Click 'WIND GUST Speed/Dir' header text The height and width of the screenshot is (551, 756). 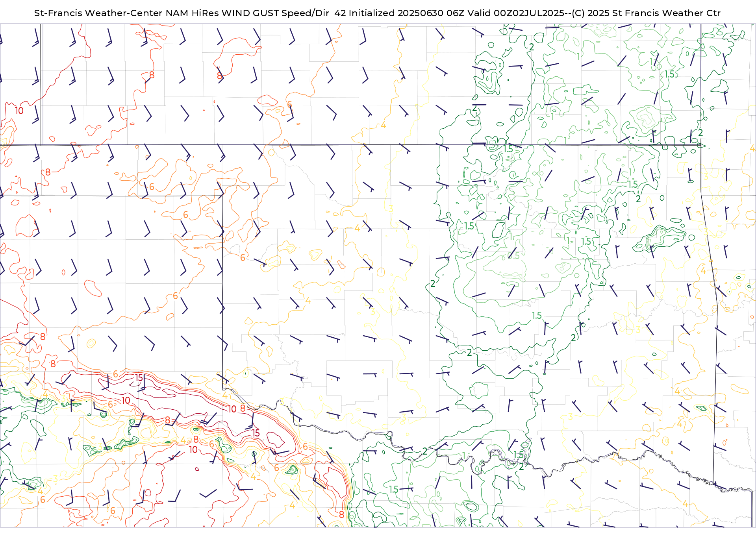pos(275,13)
